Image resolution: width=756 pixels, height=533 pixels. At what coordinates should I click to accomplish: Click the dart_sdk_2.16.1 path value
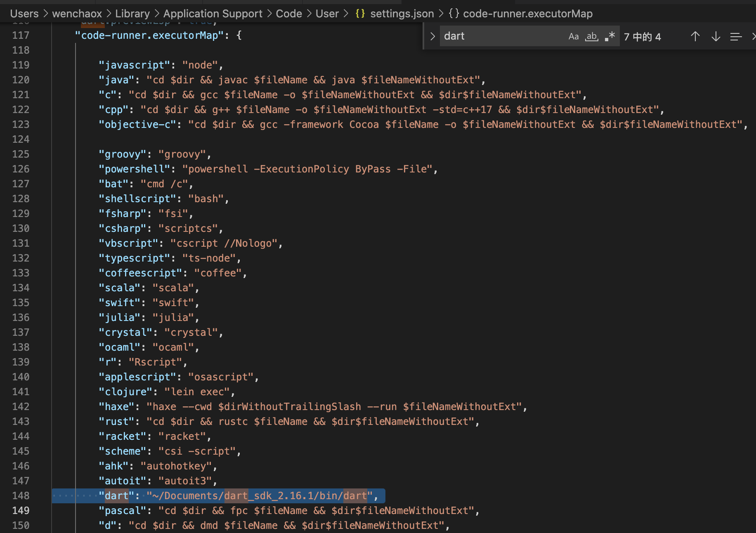pyautogui.click(x=260, y=496)
